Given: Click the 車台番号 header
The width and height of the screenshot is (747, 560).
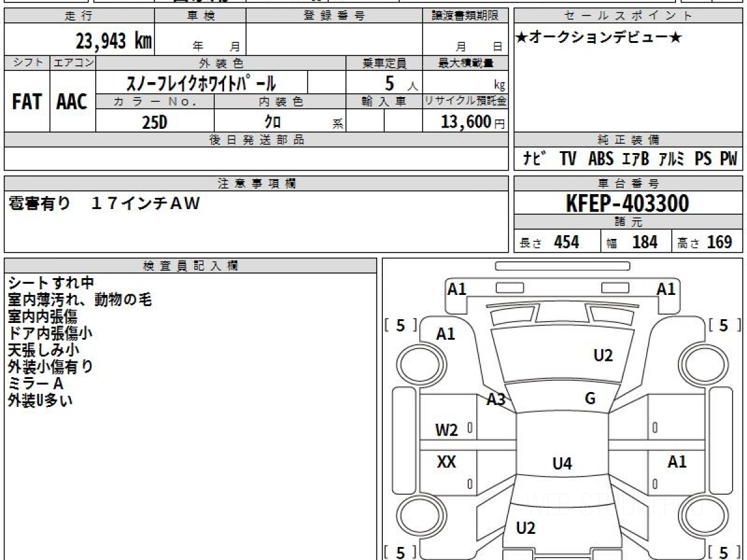Looking at the screenshot, I should coord(629,184).
